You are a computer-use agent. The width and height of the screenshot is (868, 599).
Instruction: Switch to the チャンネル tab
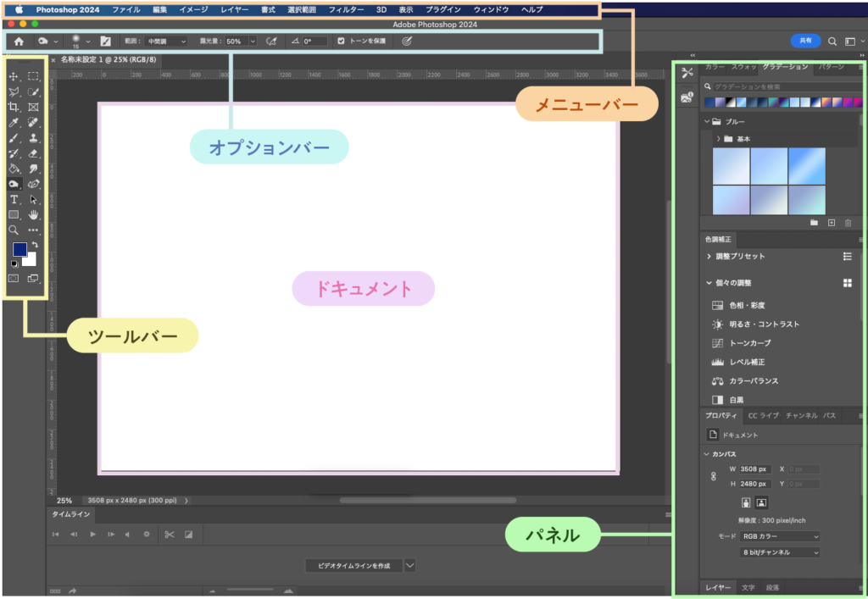(x=801, y=415)
